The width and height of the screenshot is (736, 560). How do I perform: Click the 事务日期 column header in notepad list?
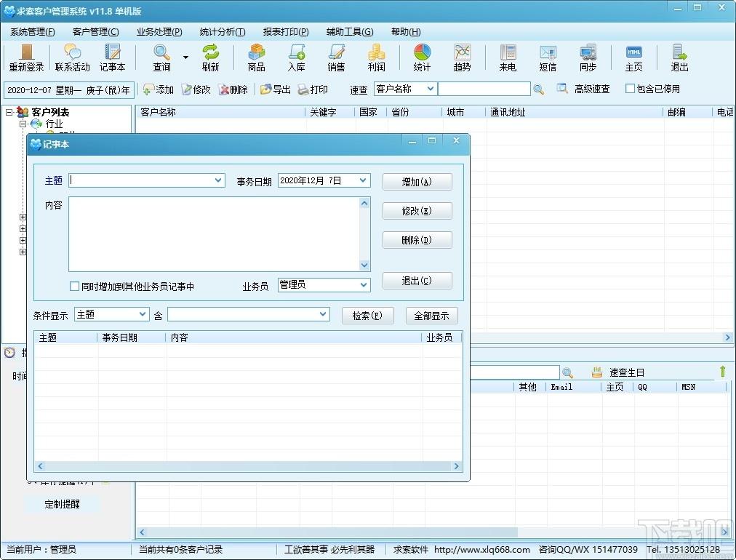point(132,337)
